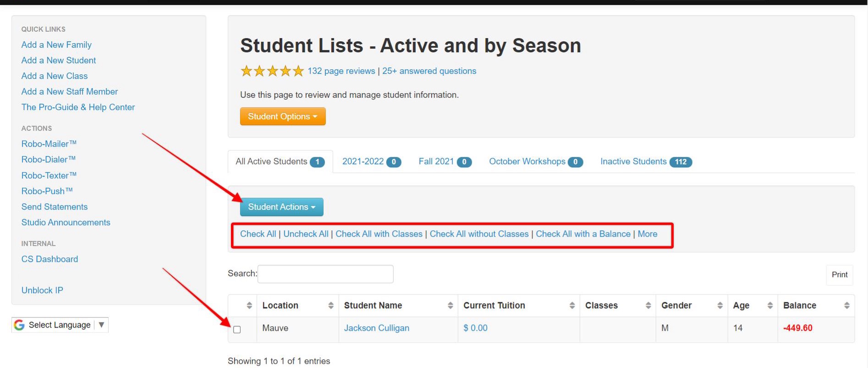
Task: Click Check All with a Balance link
Action: tap(583, 234)
